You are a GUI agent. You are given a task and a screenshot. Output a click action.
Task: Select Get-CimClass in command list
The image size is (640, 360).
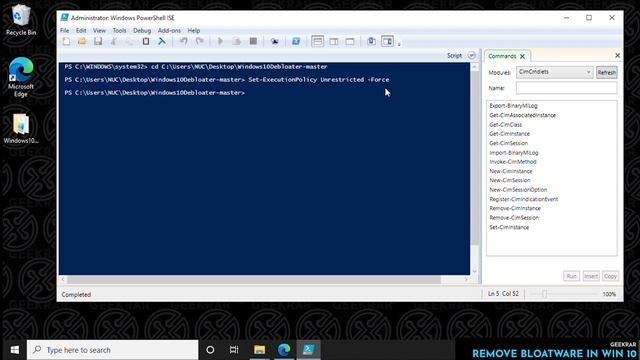click(505, 124)
